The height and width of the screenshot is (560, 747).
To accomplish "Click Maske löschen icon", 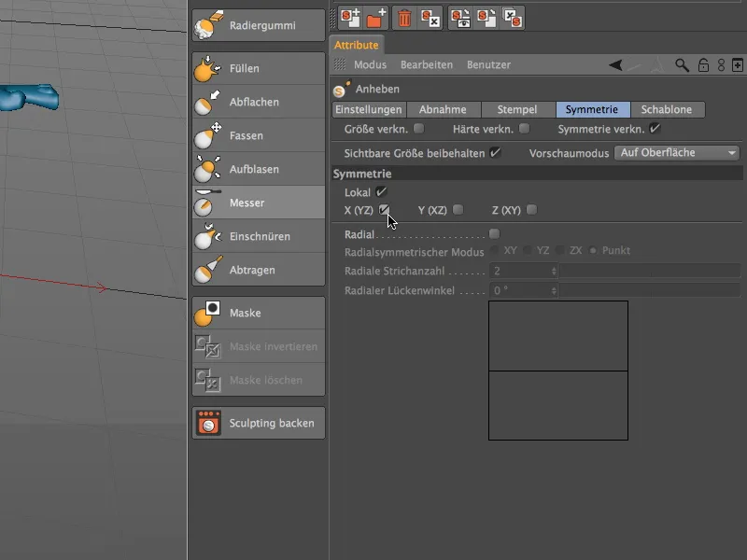I will 208,381.
